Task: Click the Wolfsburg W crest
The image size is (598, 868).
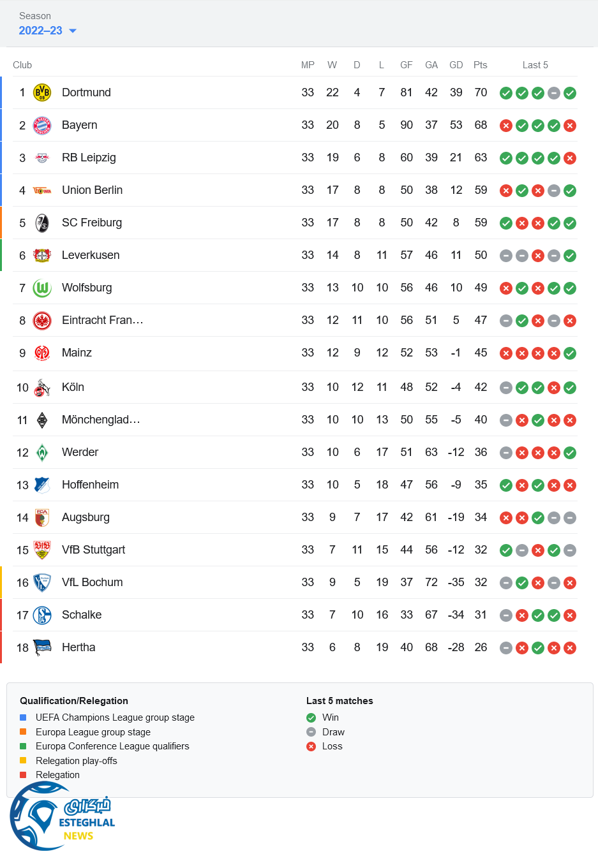Action: click(x=42, y=288)
